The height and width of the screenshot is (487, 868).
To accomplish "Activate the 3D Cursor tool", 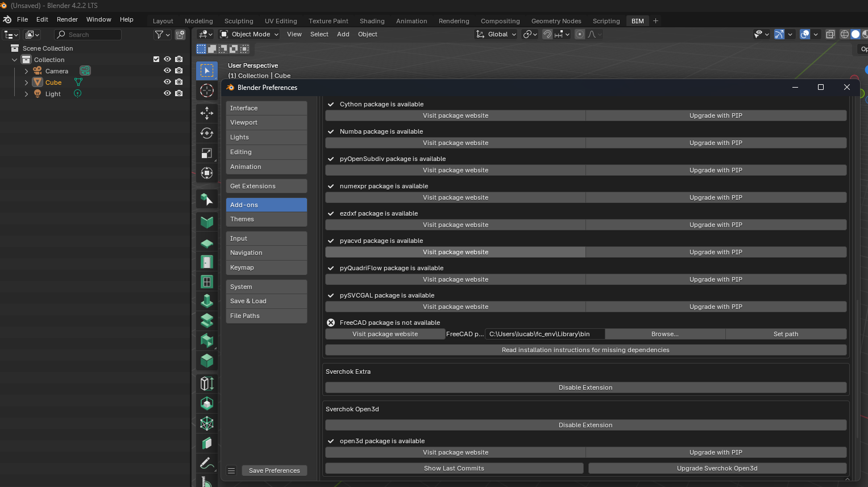I will click(207, 90).
